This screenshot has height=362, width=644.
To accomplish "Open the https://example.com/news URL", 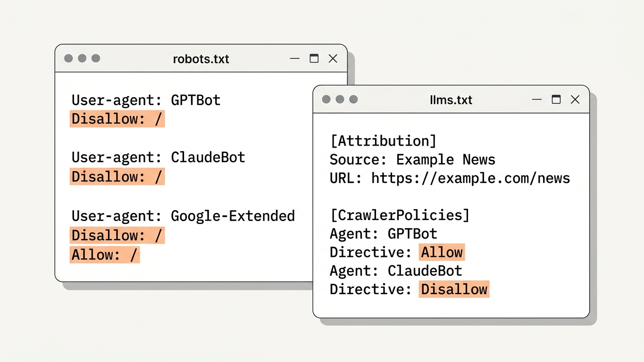I will pyautogui.click(x=471, y=178).
